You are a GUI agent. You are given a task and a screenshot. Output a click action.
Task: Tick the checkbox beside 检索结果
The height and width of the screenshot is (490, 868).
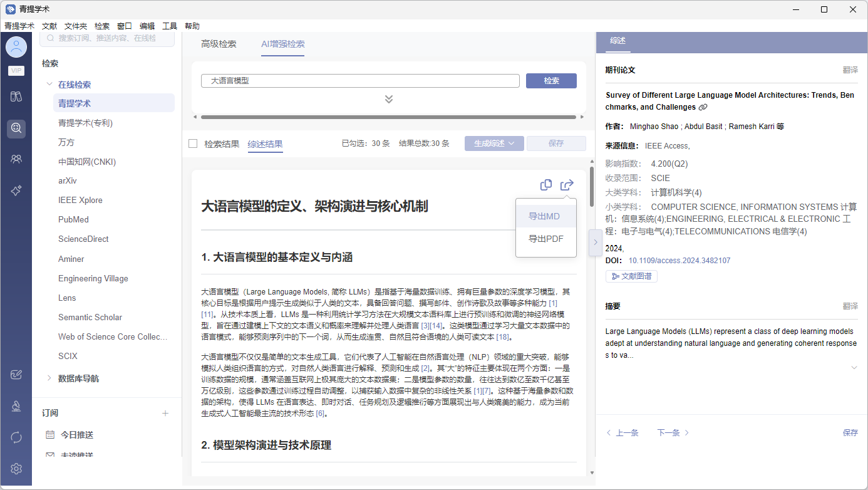[x=193, y=143]
